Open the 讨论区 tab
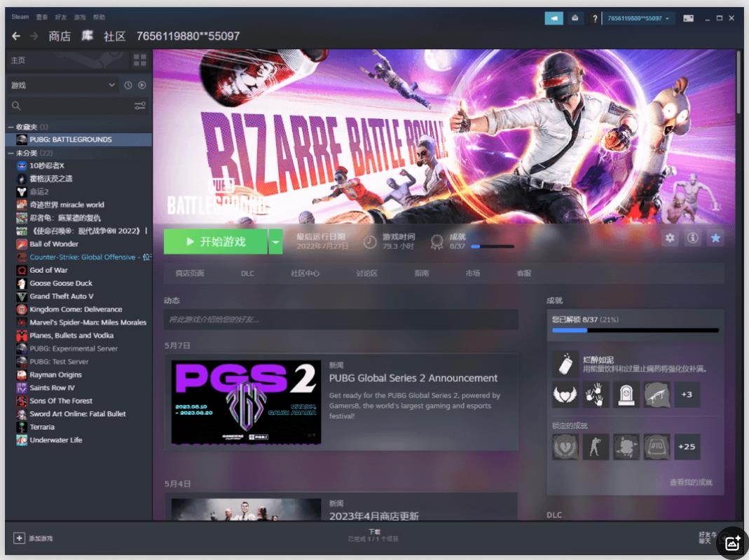Screen dimensions: 749x560 tap(367, 273)
